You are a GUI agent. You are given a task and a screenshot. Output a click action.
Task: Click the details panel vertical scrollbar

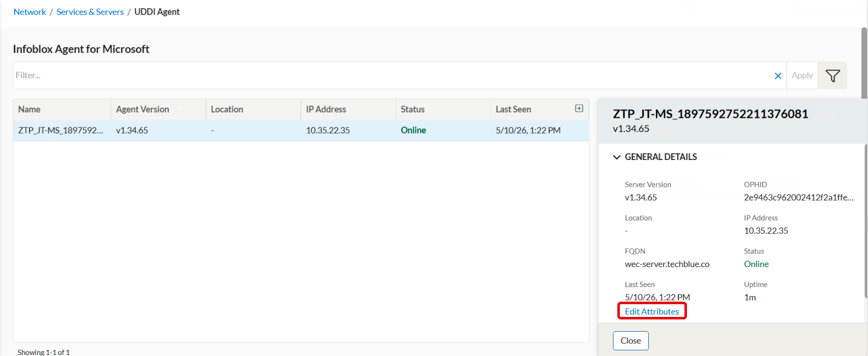click(866, 221)
